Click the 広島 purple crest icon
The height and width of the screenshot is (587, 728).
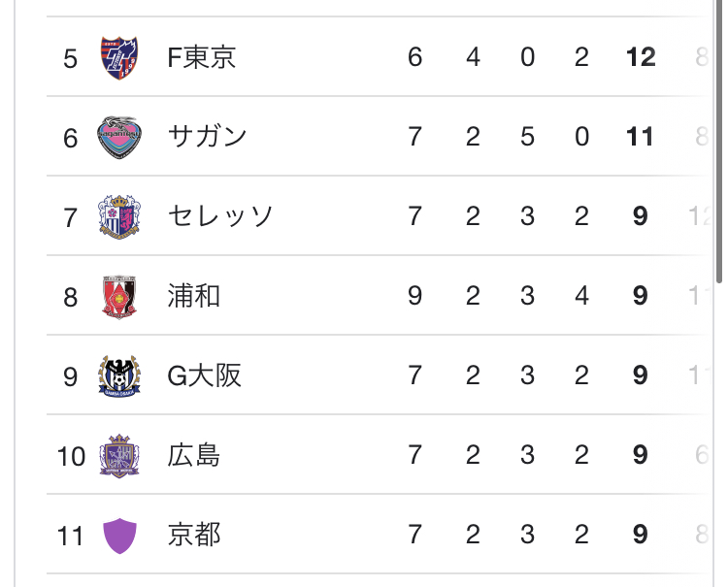120,455
